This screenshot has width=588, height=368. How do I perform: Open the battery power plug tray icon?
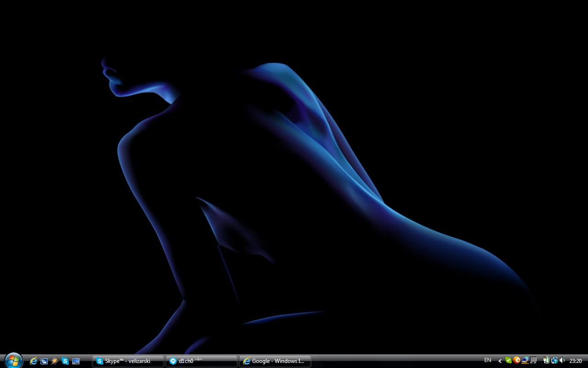(x=546, y=361)
